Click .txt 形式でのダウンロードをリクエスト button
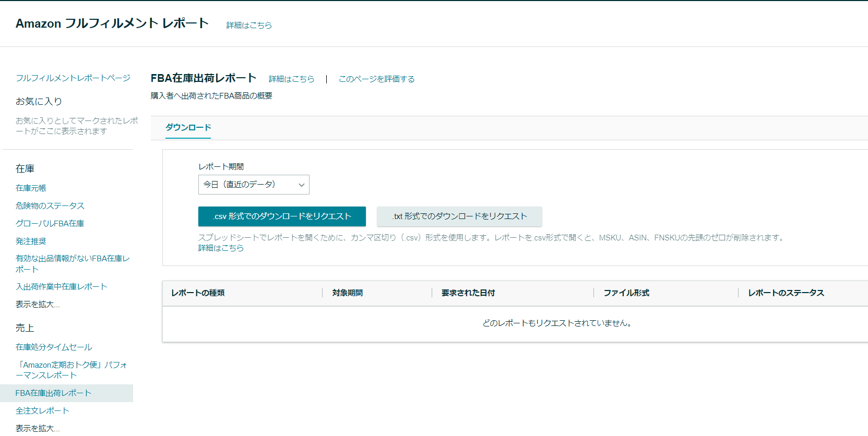Image resolution: width=868 pixels, height=436 pixels. [459, 216]
